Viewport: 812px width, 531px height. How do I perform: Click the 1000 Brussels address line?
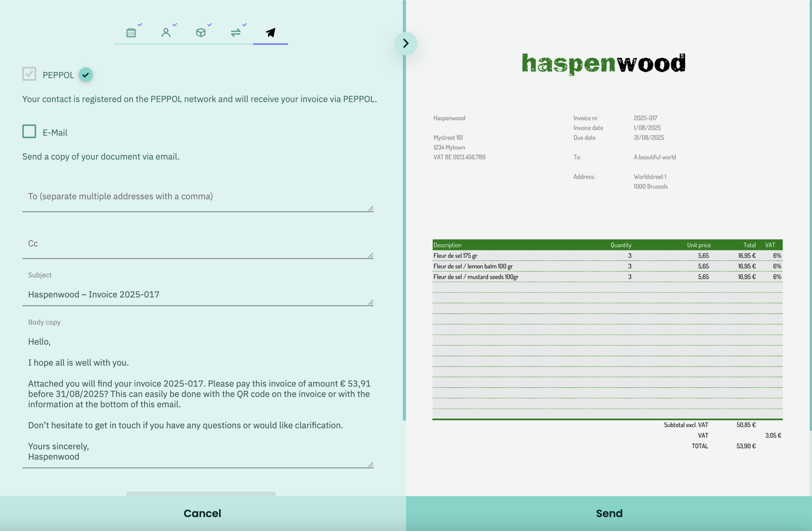[x=651, y=187]
